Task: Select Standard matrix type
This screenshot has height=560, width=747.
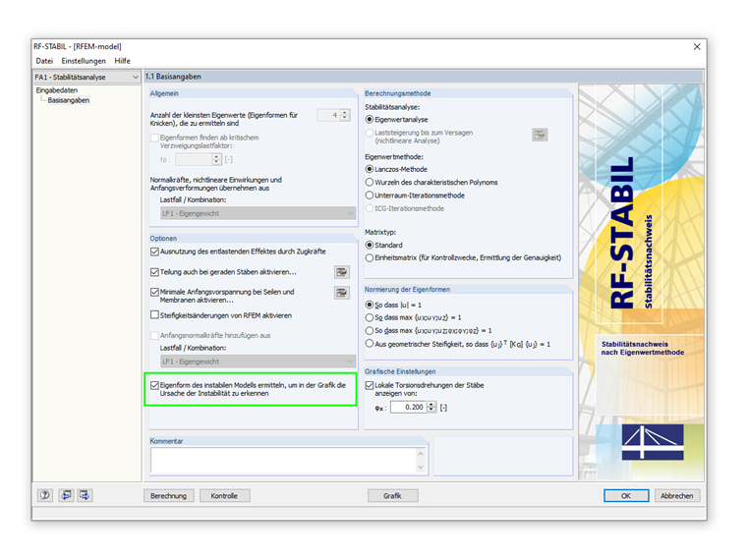Action: tap(370, 245)
